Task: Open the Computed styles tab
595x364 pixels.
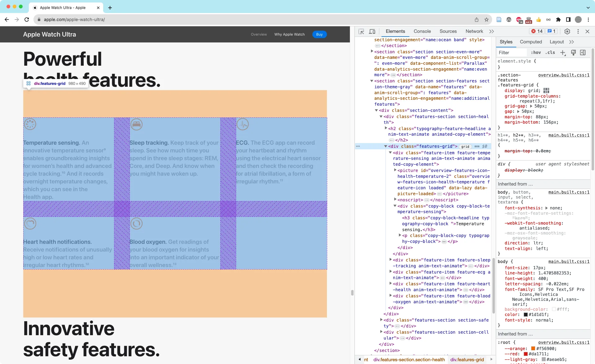Action: pos(531,42)
